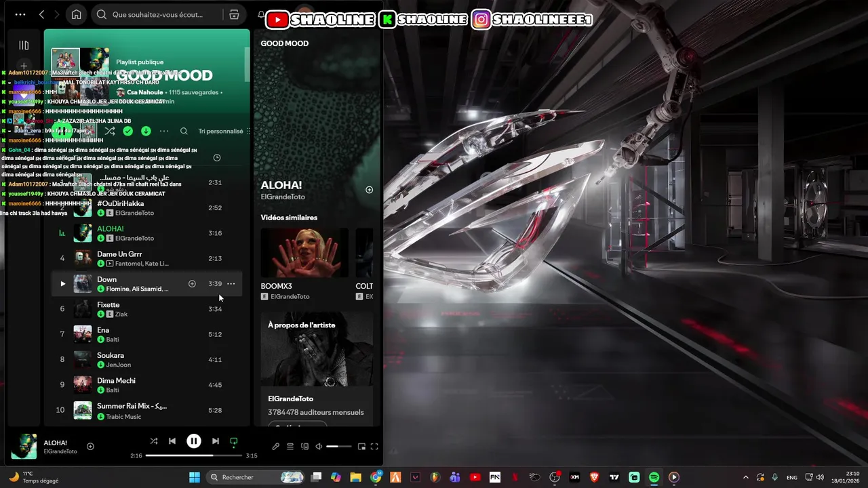
Task: Open Brave browser from the taskbar
Action: [594, 477]
